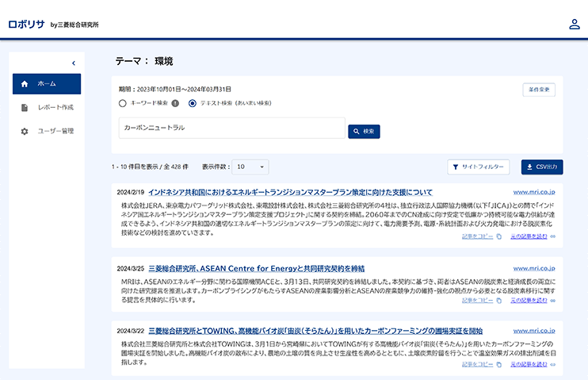Click the ロボリサ logo in the header
Image resolution: width=588 pixels, height=380 pixels.
[x=26, y=25]
